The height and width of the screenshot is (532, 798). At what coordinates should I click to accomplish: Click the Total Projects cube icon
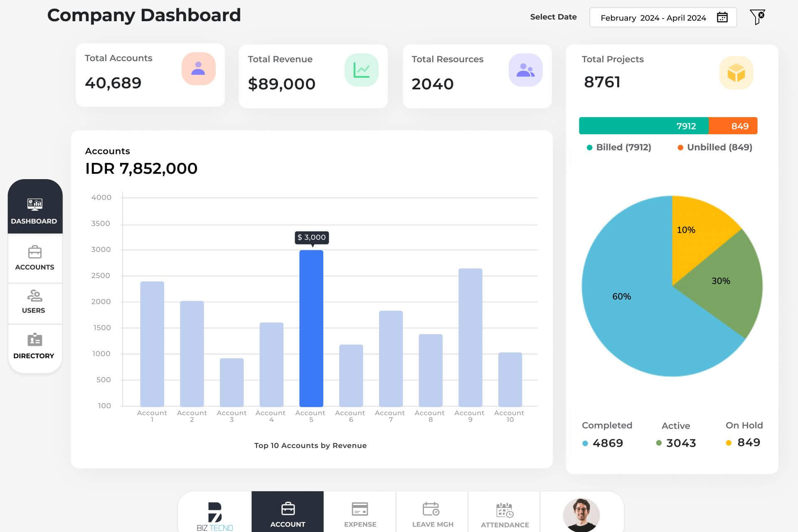click(736, 73)
